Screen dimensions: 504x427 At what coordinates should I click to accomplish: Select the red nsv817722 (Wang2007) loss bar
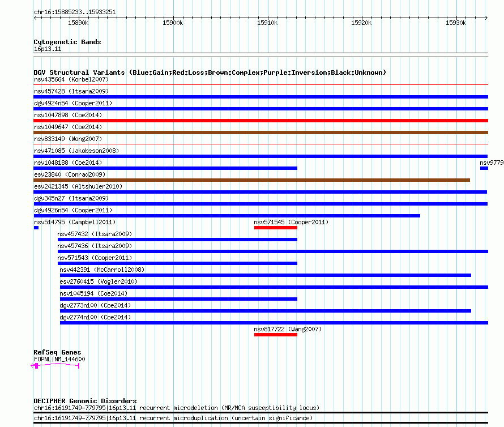[275, 335]
